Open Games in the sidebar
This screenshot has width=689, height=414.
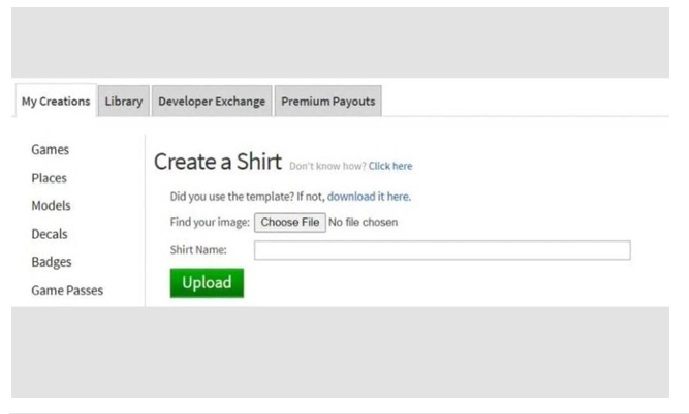coord(50,150)
